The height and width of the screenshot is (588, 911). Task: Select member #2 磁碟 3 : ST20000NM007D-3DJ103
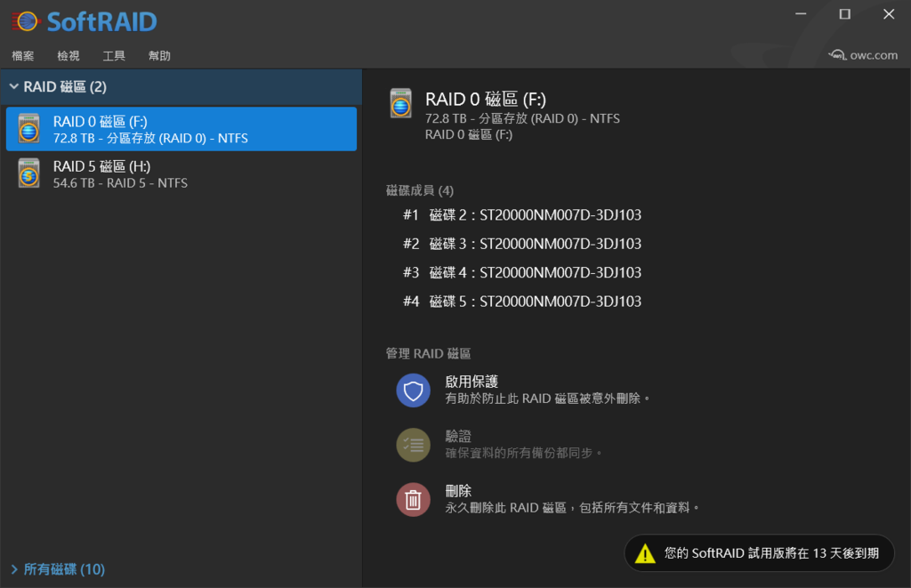(x=522, y=244)
